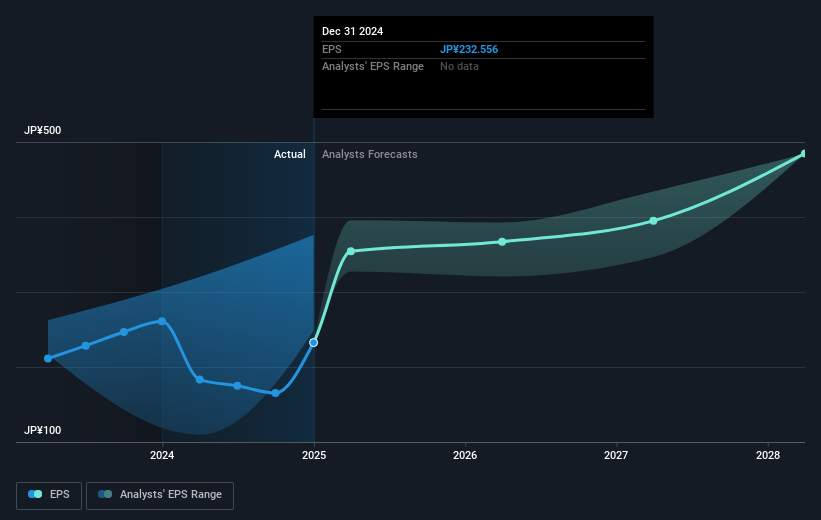Select the forecast point after 2027
821x520 pixels.
pyautogui.click(x=653, y=221)
